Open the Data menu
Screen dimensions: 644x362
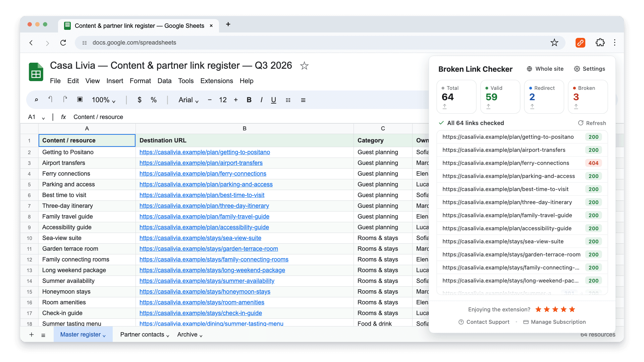(164, 81)
